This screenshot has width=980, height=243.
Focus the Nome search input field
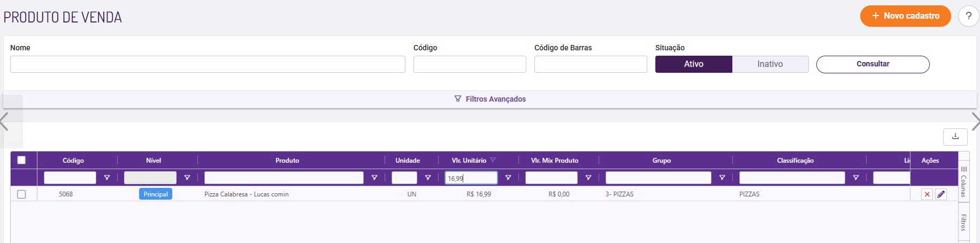[x=208, y=64]
